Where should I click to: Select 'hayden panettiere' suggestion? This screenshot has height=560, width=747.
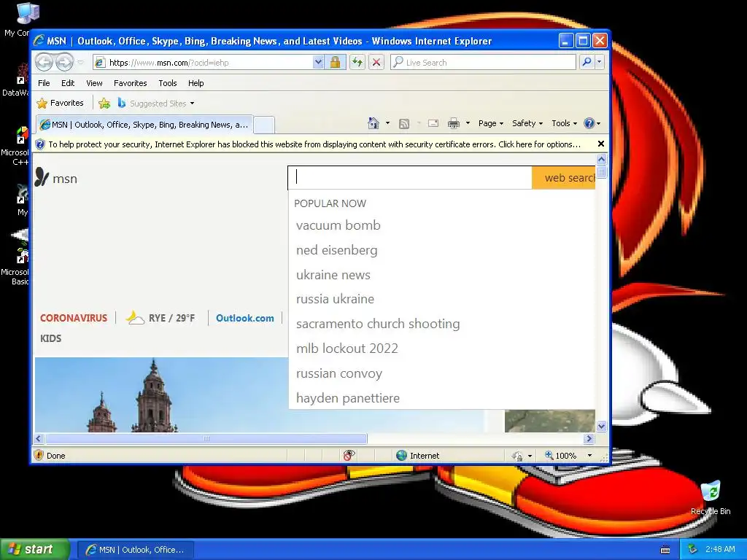coord(348,398)
